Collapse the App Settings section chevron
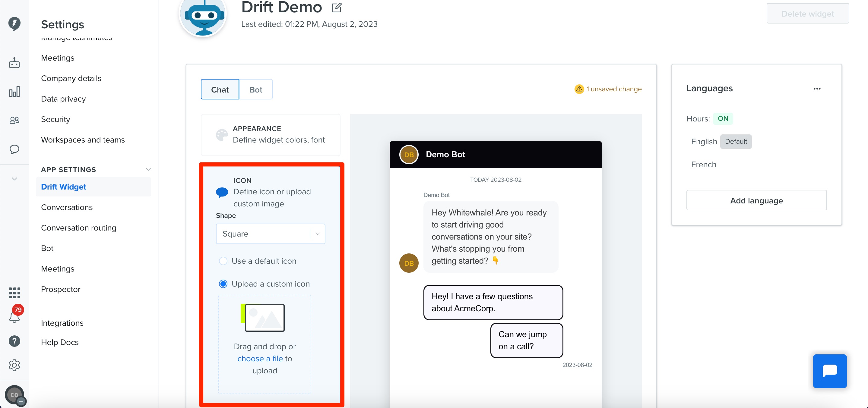Image resolution: width=868 pixels, height=408 pixels. point(148,169)
